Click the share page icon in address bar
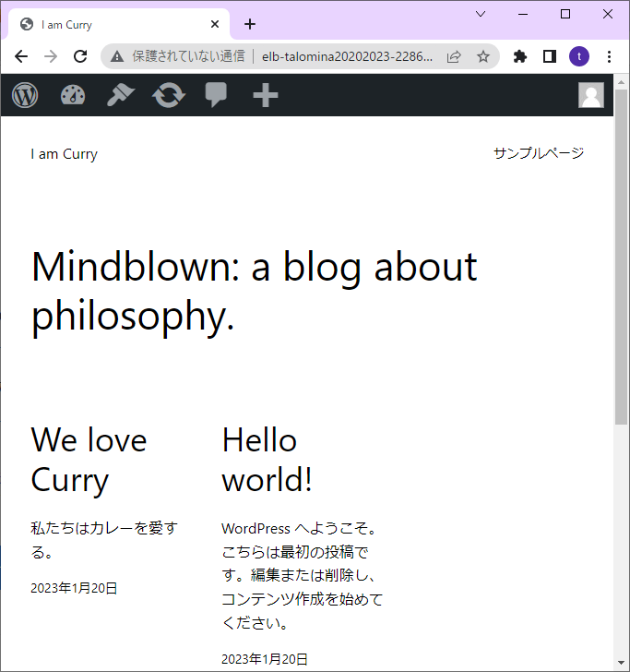 [454, 56]
